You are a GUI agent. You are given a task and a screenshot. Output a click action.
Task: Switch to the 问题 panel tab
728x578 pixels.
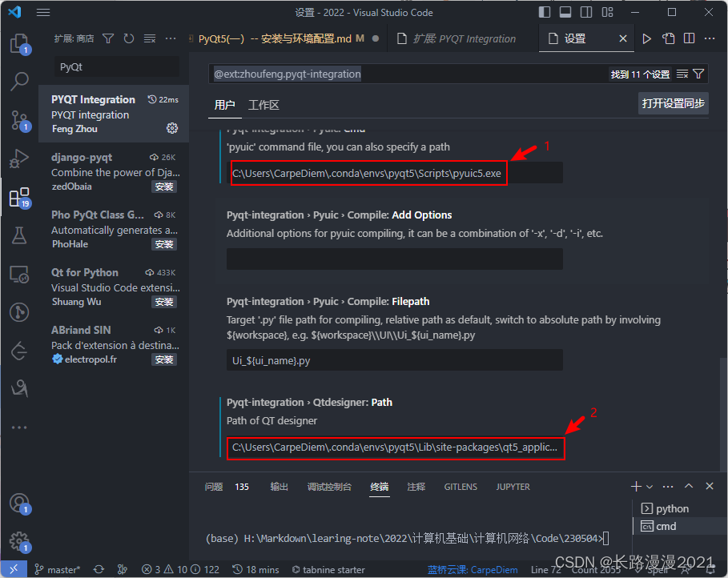(214, 487)
